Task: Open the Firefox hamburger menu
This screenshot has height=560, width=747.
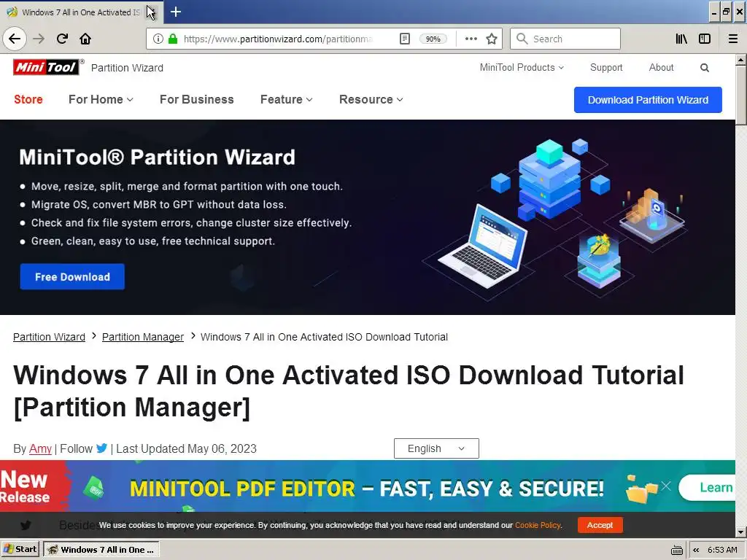Action: click(x=733, y=39)
